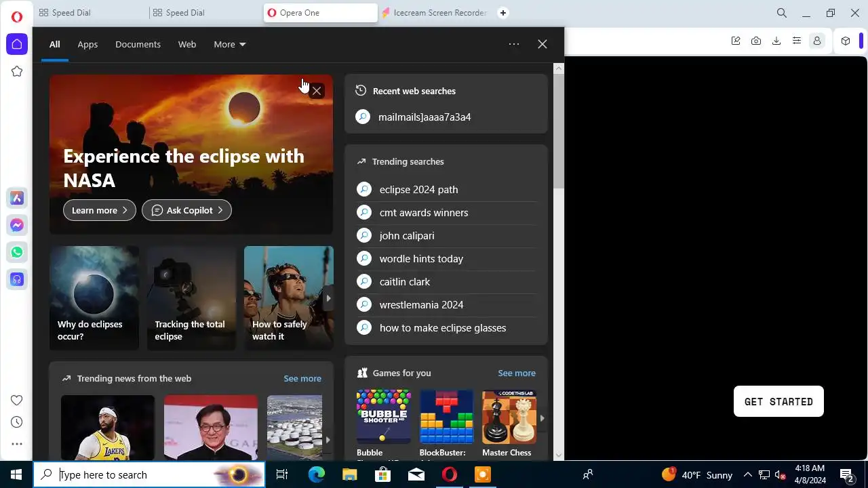The image size is (868, 488).
Task: Open Easy Setup lines icon
Action: [797, 41]
